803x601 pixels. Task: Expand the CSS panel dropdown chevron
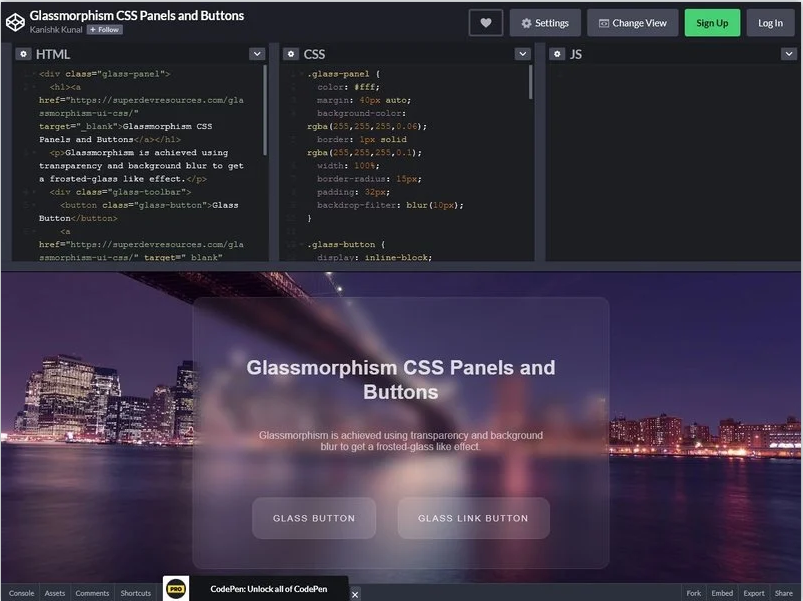(x=522, y=54)
